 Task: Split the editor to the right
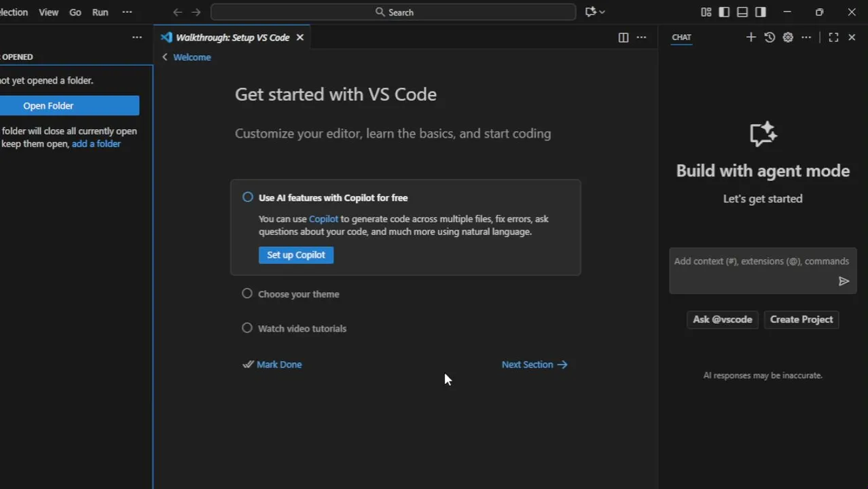pos(623,37)
